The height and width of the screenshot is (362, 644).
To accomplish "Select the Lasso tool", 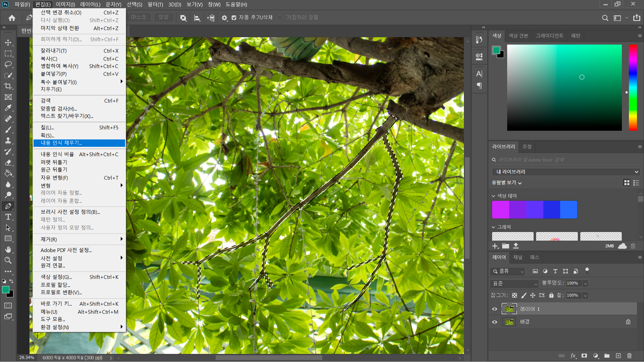I will click(8, 64).
